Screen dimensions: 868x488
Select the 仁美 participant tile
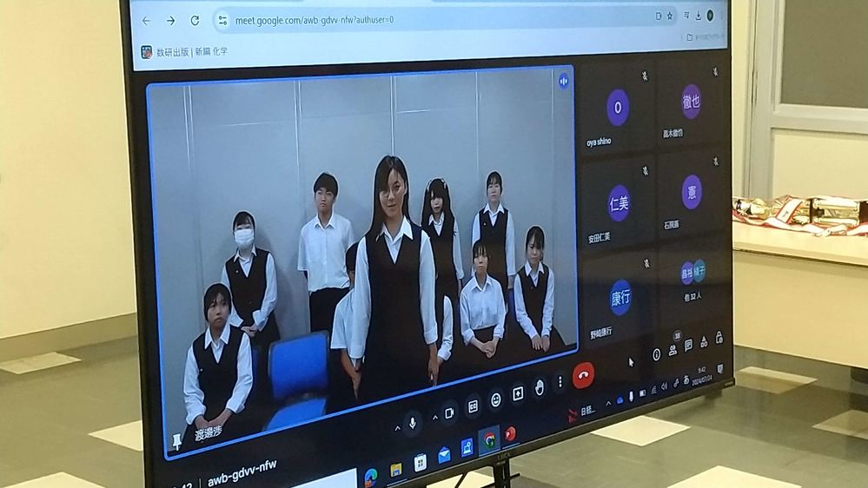coord(617,205)
